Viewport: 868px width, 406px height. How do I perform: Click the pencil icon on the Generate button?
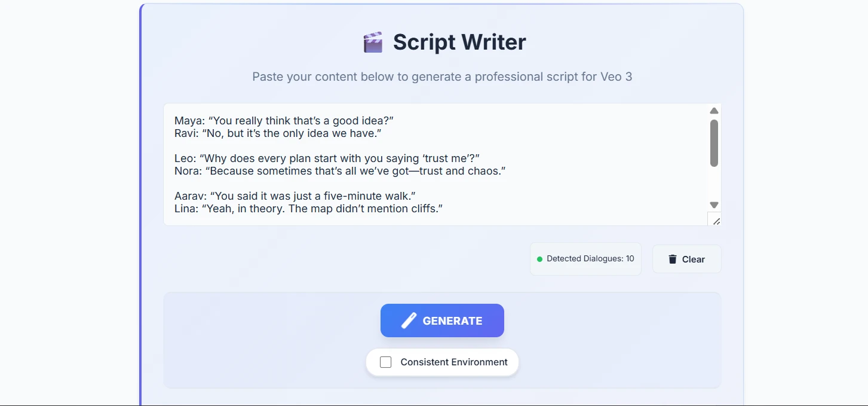pos(409,320)
